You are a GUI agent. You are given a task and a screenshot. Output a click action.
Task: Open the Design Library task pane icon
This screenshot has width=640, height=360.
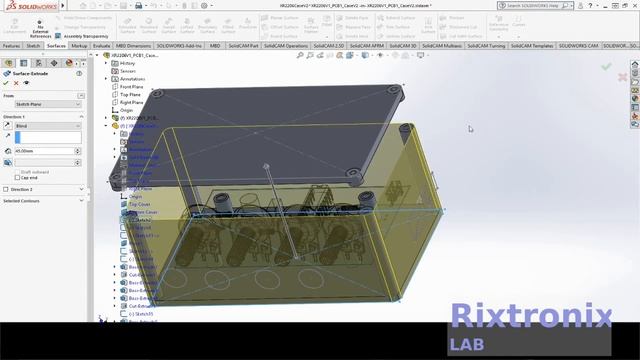[635, 73]
